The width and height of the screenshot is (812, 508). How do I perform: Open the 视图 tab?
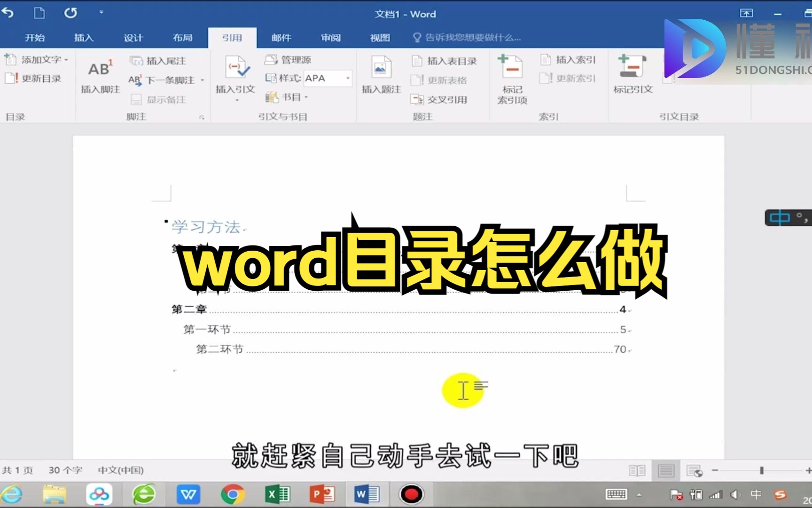tap(380, 38)
